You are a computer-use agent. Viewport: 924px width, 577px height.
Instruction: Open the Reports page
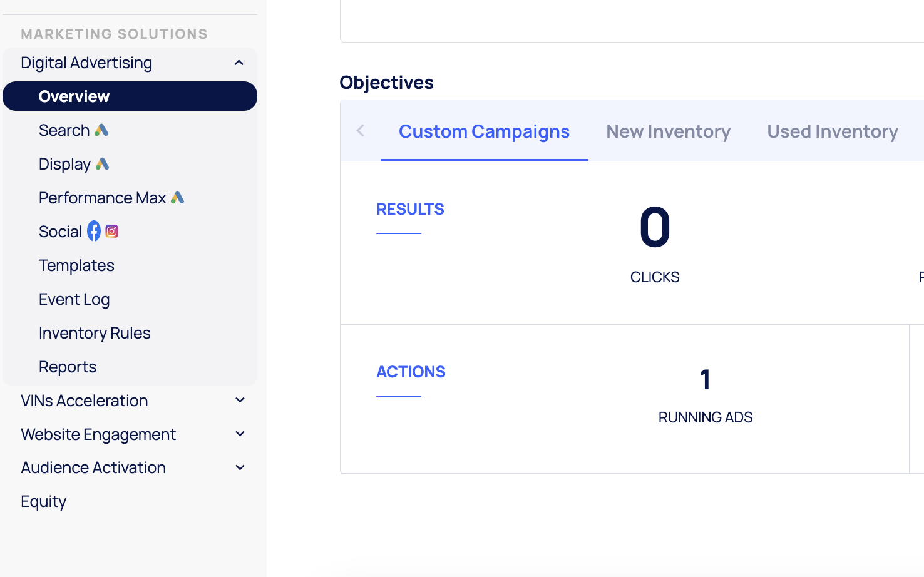68,367
